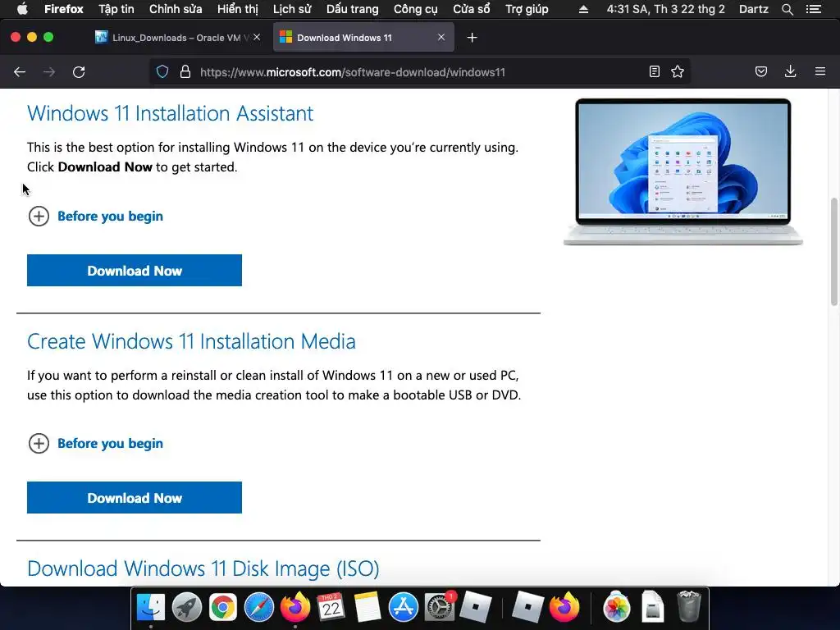Screen dimensions: 840x630
Task: Save page to Pocket
Action: 760,72
